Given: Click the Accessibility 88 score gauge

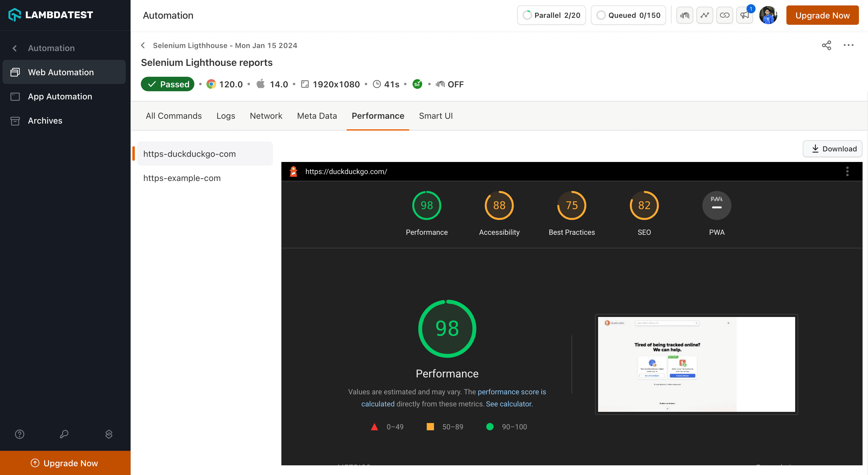Looking at the screenshot, I should click(x=499, y=205).
